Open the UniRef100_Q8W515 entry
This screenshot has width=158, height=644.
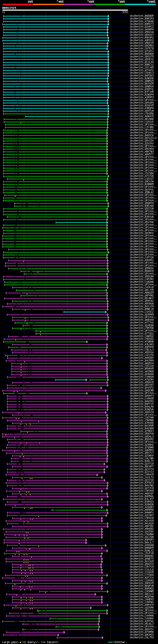pos(142,81)
